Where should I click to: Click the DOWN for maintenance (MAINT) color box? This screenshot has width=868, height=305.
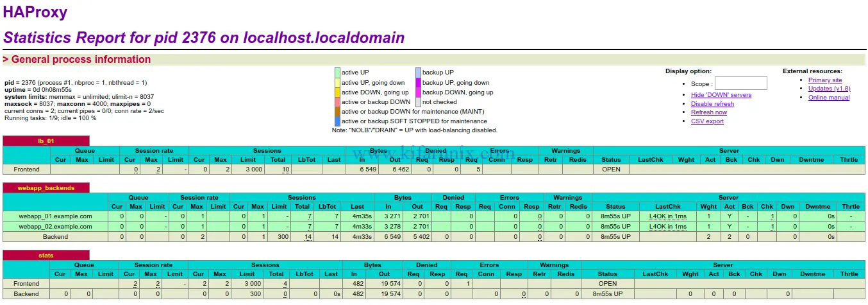point(337,112)
